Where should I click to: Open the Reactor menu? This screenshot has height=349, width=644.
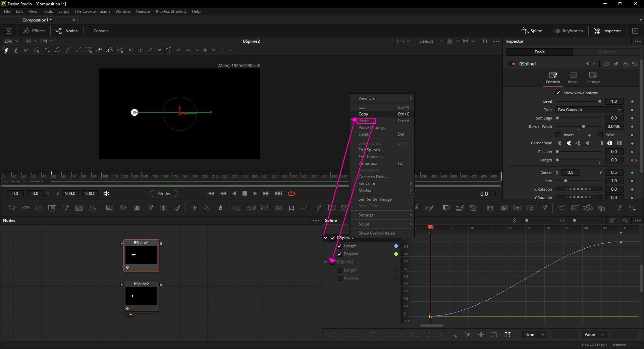pos(143,11)
